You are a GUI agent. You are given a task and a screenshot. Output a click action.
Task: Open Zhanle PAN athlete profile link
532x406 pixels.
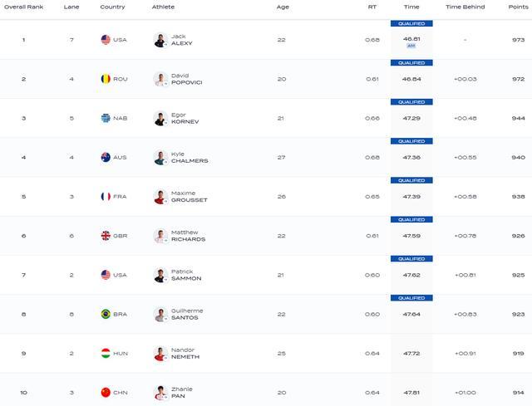(x=181, y=393)
